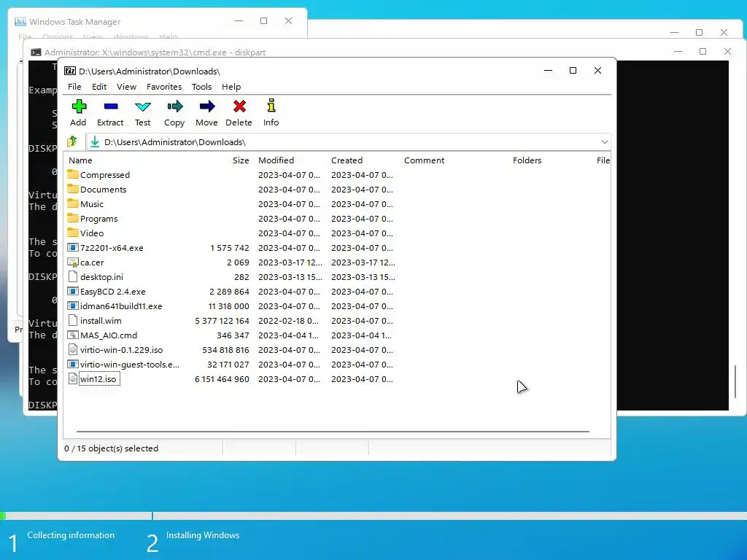Click the cmd window vertical scrollbar thumb

[x=735, y=381]
